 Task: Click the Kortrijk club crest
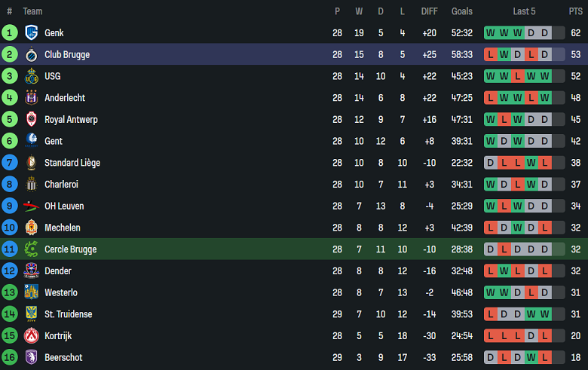[x=32, y=335]
